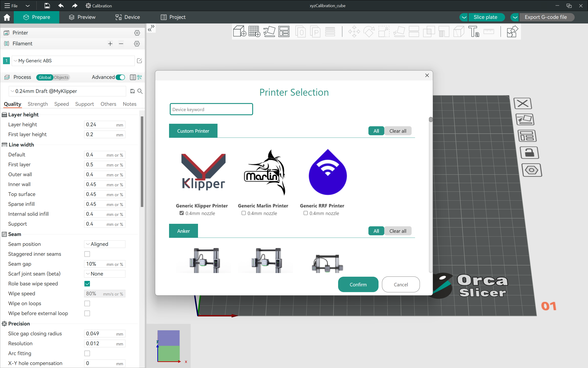Save the process preset icon
Viewport: 588px width, 368px height.
[133, 91]
